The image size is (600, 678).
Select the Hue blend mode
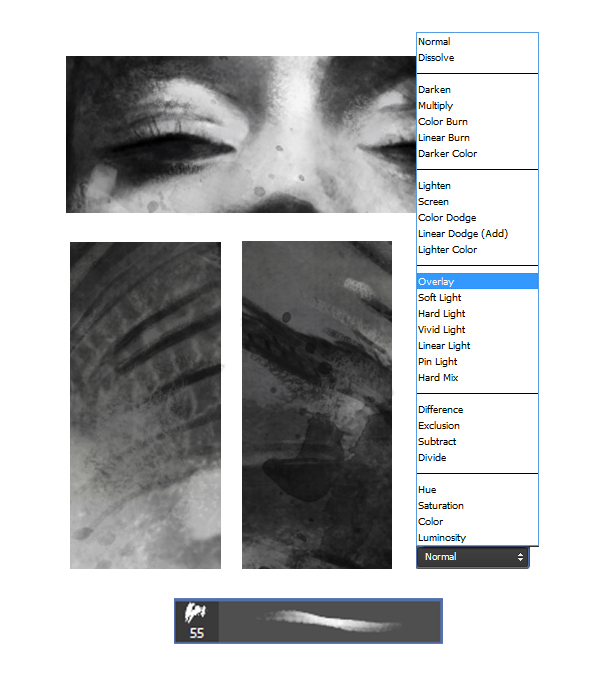[x=477, y=490]
